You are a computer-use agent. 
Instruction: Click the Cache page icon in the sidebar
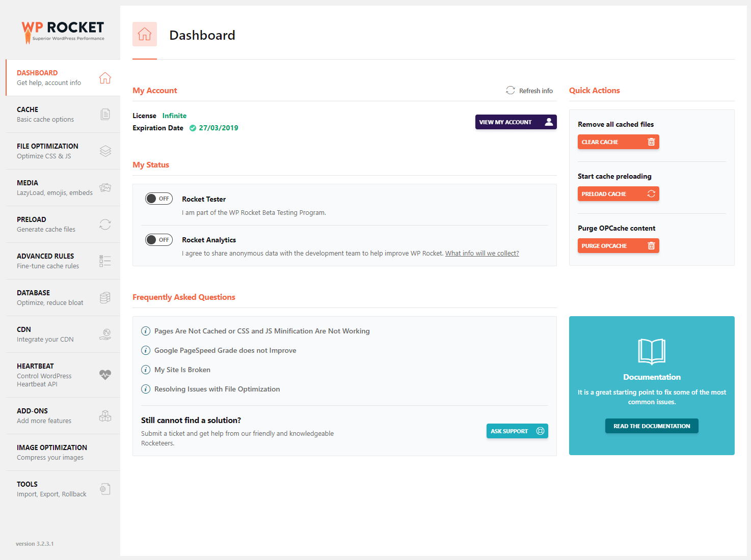pyautogui.click(x=105, y=115)
